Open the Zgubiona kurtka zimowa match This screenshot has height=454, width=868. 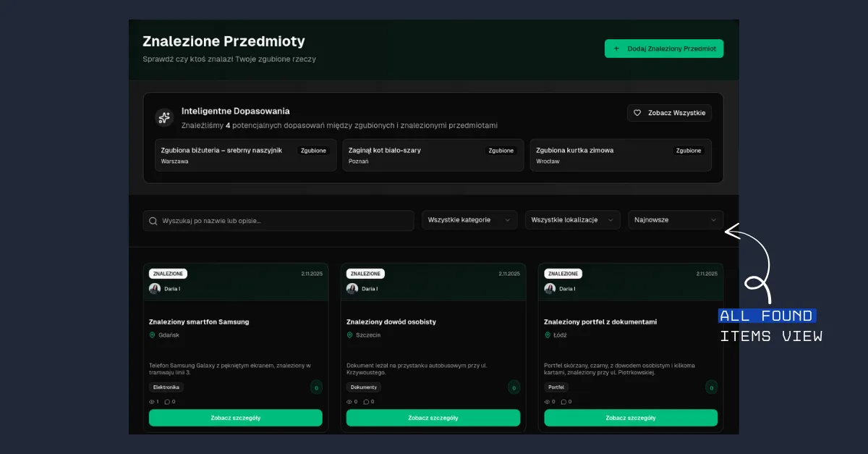click(x=621, y=155)
